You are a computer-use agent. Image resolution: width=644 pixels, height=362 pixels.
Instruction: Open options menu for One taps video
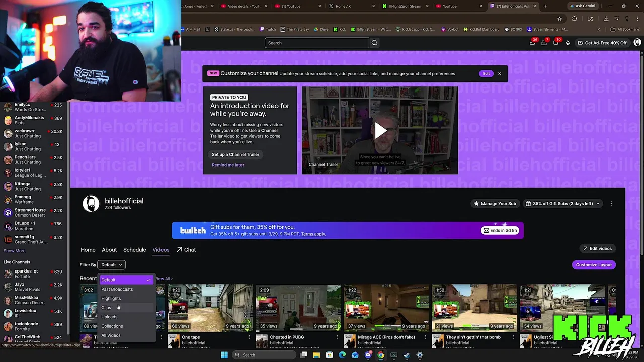(249, 337)
